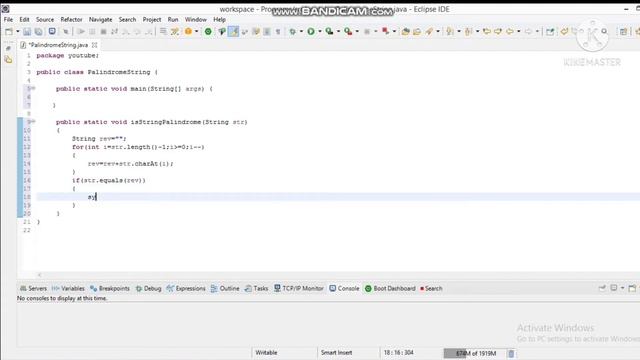Go to Last Edit Location icon
640x360 pixels.
[x=487, y=31]
